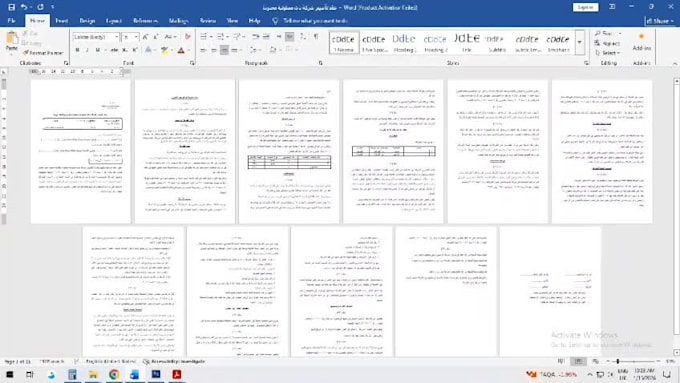The height and width of the screenshot is (383, 680).
Task: Align text right
Action: (x=224, y=50)
